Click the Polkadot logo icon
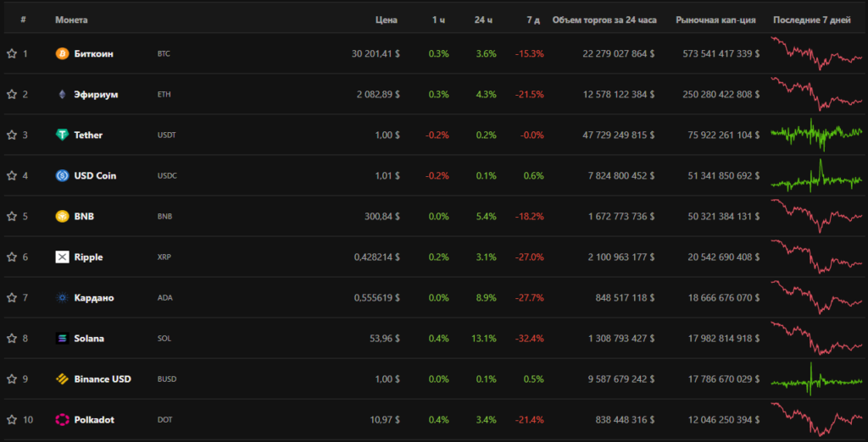The image size is (868, 442). point(62,420)
